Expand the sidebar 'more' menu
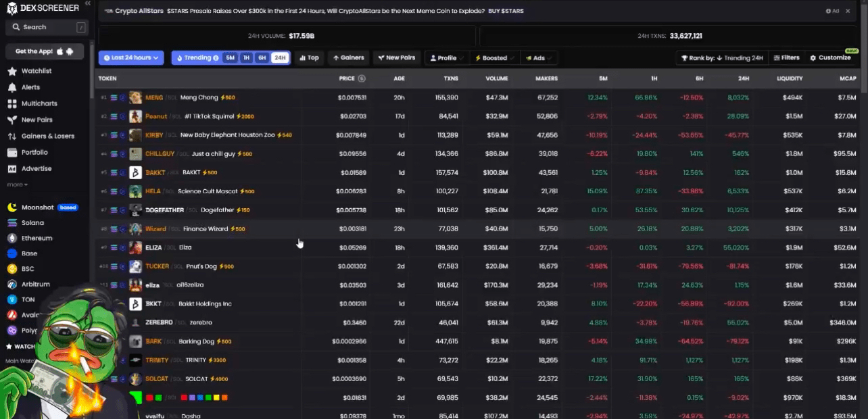868x419 pixels. click(17, 184)
